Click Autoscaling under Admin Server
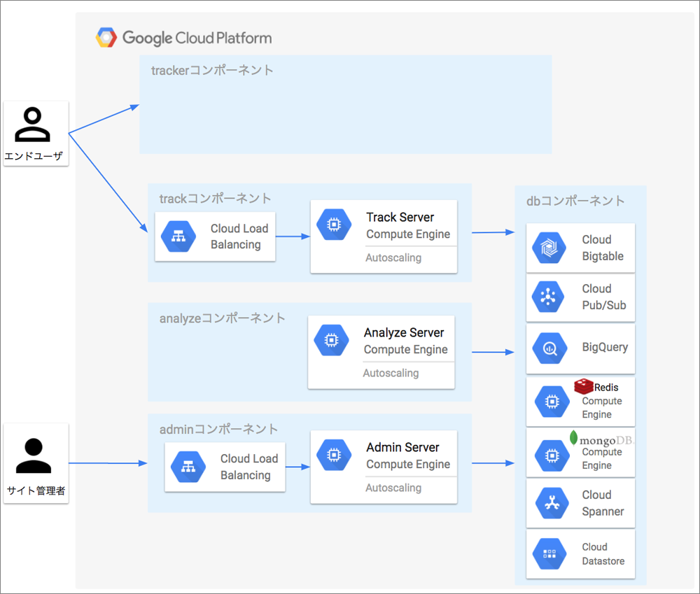700x594 pixels. [393, 488]
